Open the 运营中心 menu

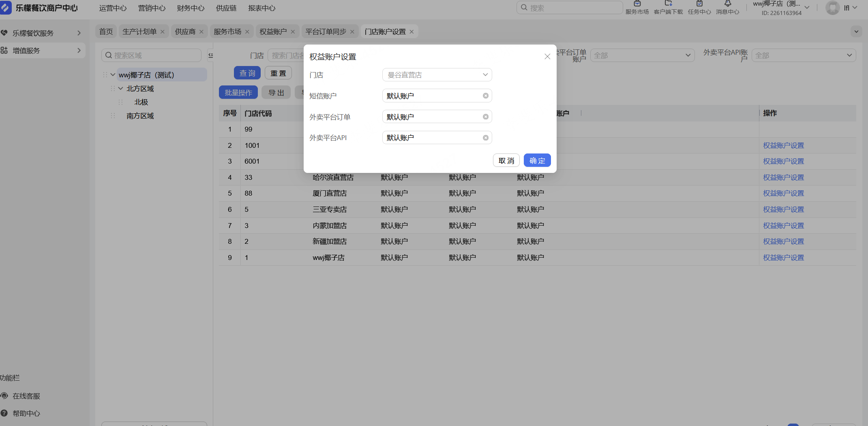point(113,8)
